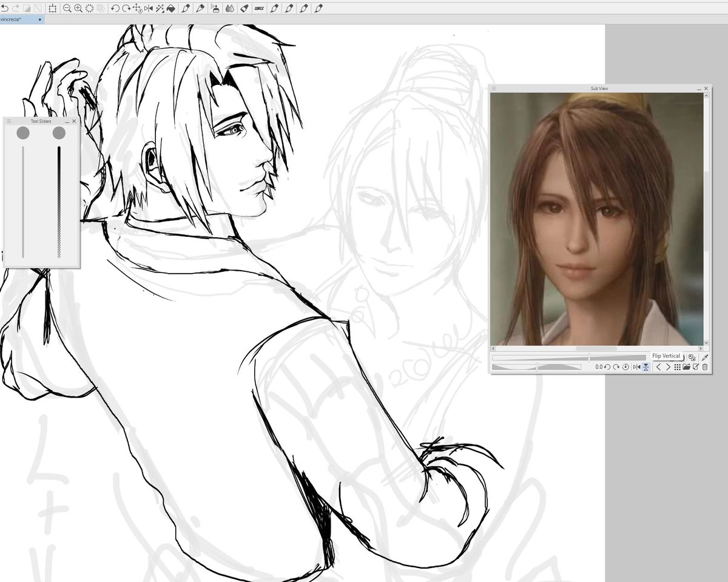728x582 pixels.
Task: Select the magic wand auto-select tool
Action: 160,8
